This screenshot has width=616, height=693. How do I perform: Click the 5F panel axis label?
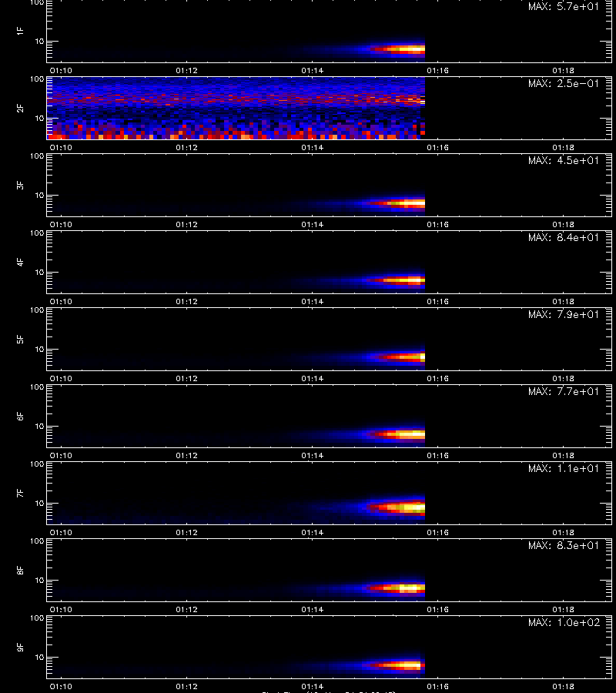pyautogui.click(x=20, y=340)
